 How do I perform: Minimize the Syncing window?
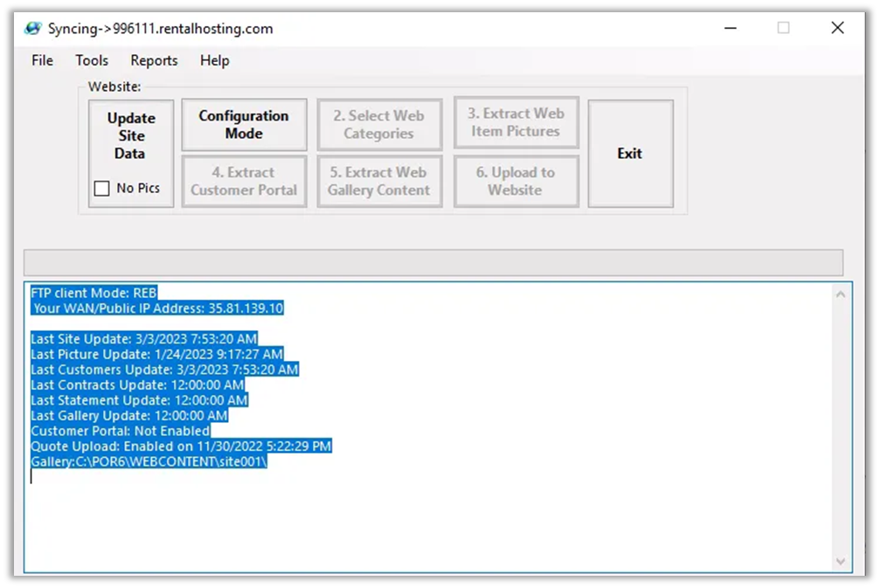coord(730,28)
